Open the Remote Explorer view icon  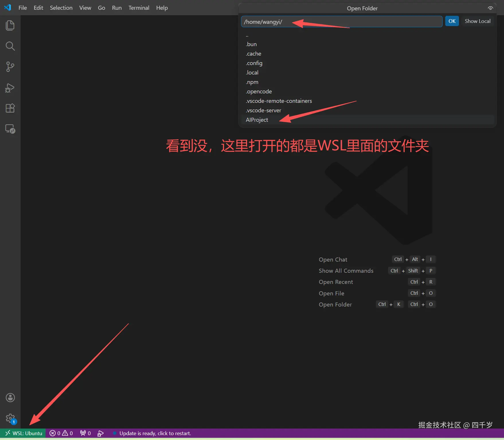point(10,129)
